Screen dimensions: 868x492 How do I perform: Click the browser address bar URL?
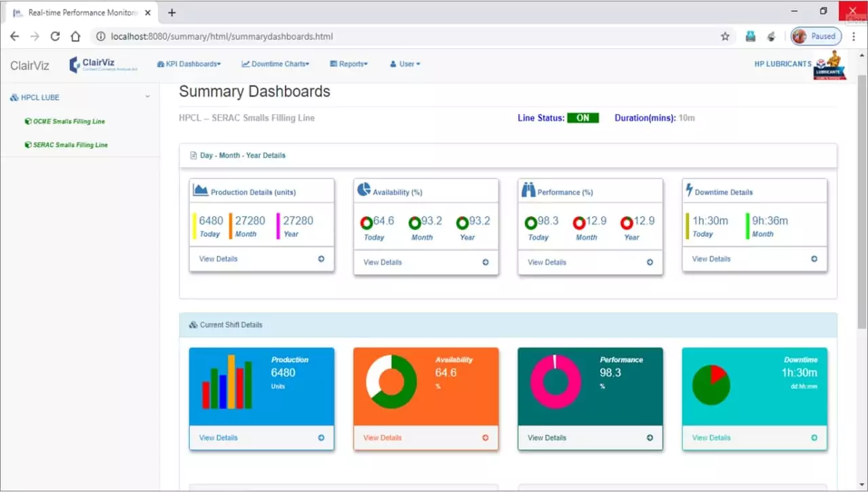coord(222,37)
